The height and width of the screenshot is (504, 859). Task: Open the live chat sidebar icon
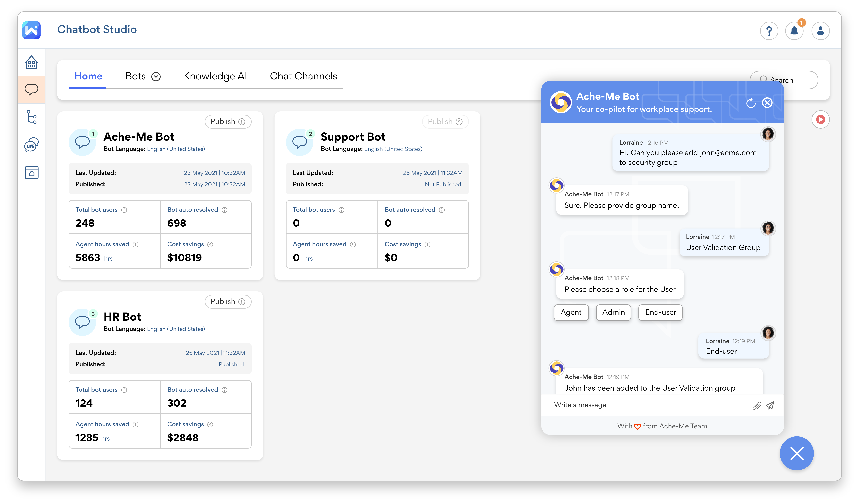coord(31,145)
